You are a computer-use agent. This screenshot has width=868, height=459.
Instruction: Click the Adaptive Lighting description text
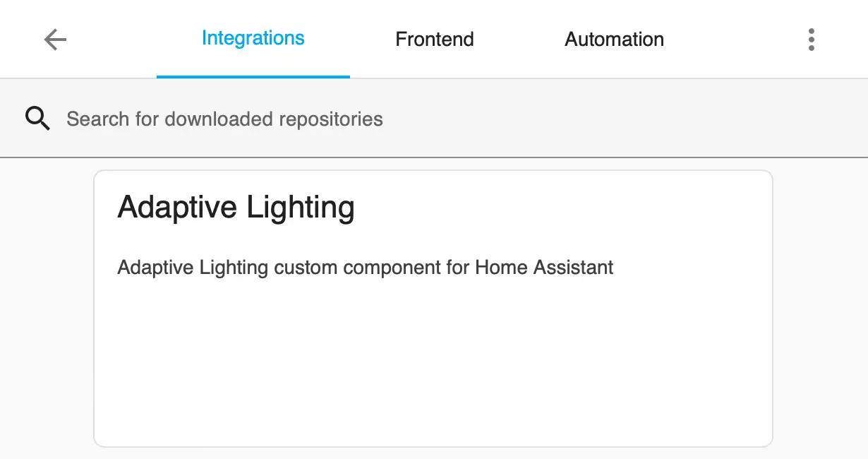(365, 268)
